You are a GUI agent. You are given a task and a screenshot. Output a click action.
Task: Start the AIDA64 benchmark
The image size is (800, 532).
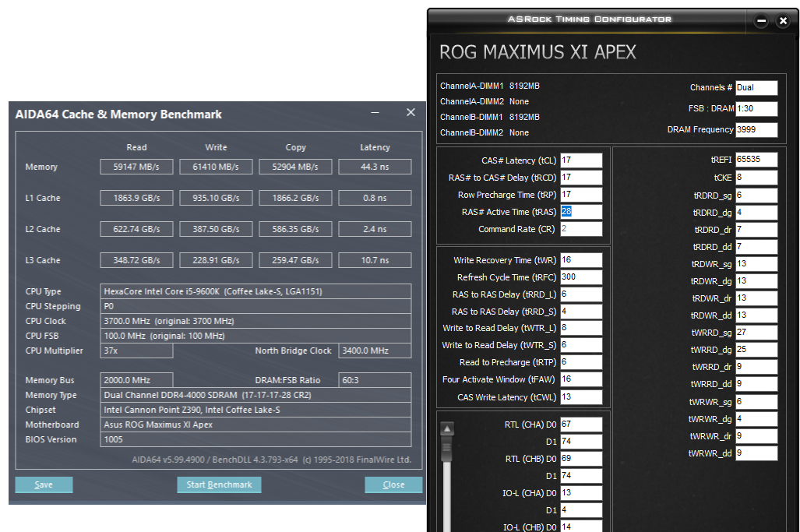click(x=219, y=484)
